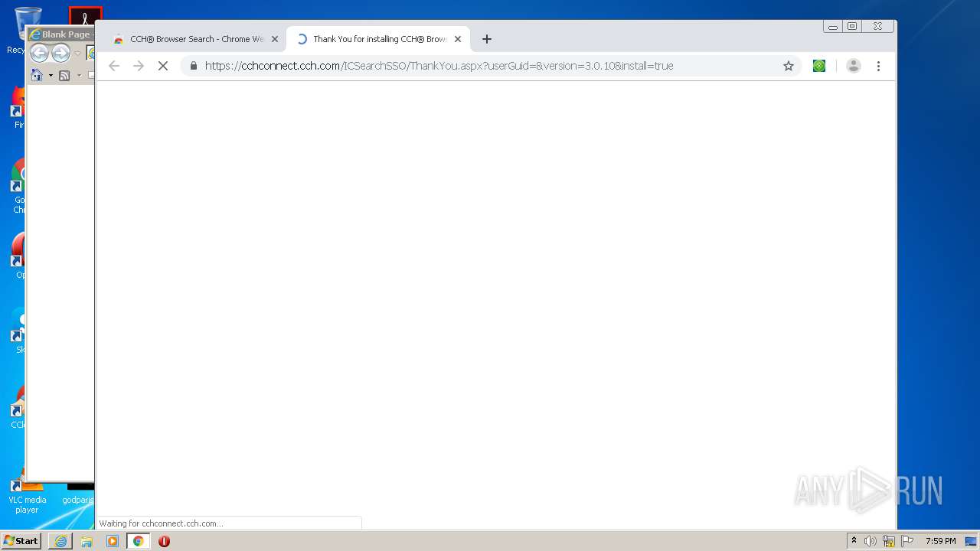980x551 pixels.
Task: Click Back in the Internet Explorer window
Action: [x=39, y=53]
